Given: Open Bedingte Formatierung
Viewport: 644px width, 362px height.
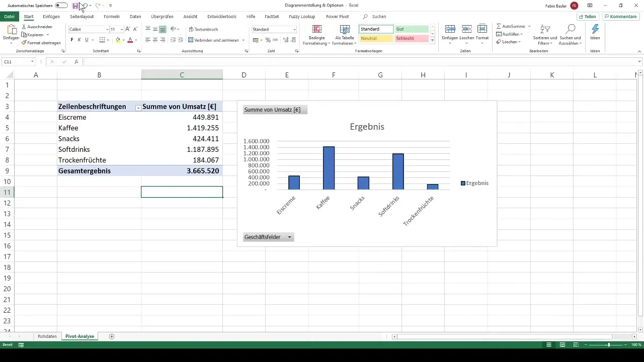Looking at the screenshot, I should pyautogui.click(x=317, y=35).
